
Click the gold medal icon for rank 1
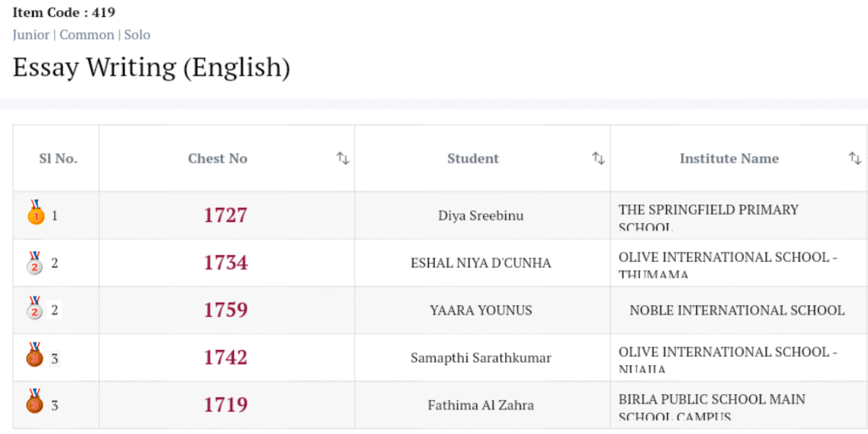coord(35,214)
